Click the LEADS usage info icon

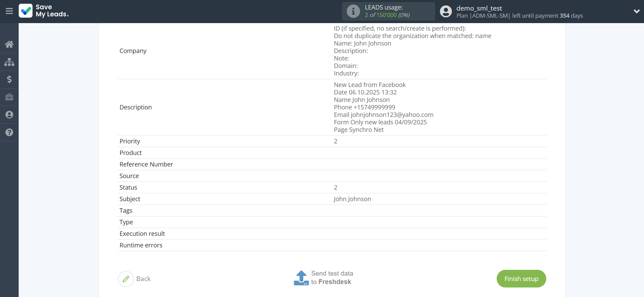[353, 11]
